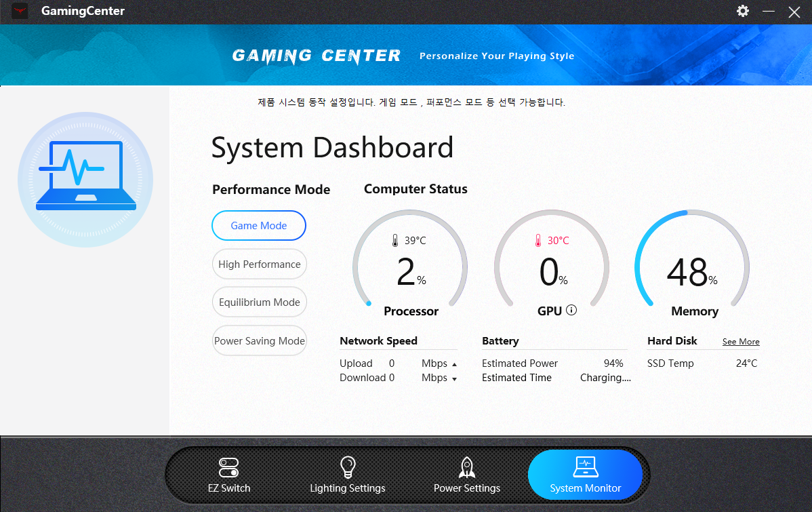Click the red GPU thermometer icon
This screenshot has height=512, width=812.
[538, 241]
